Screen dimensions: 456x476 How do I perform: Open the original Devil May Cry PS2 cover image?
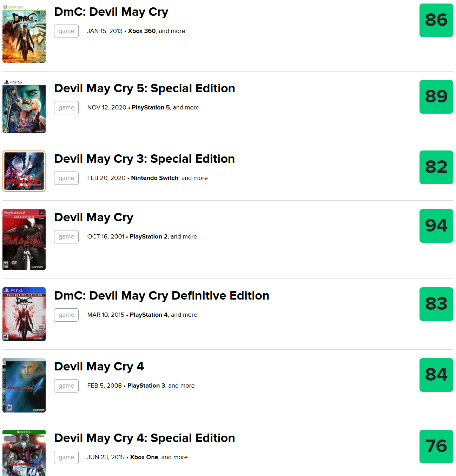24,240
